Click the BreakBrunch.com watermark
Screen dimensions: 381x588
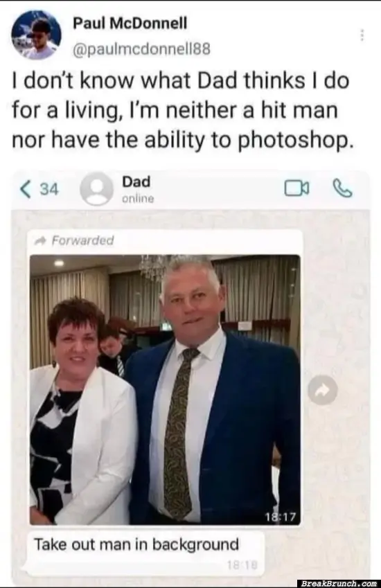(x=339, y=583)
